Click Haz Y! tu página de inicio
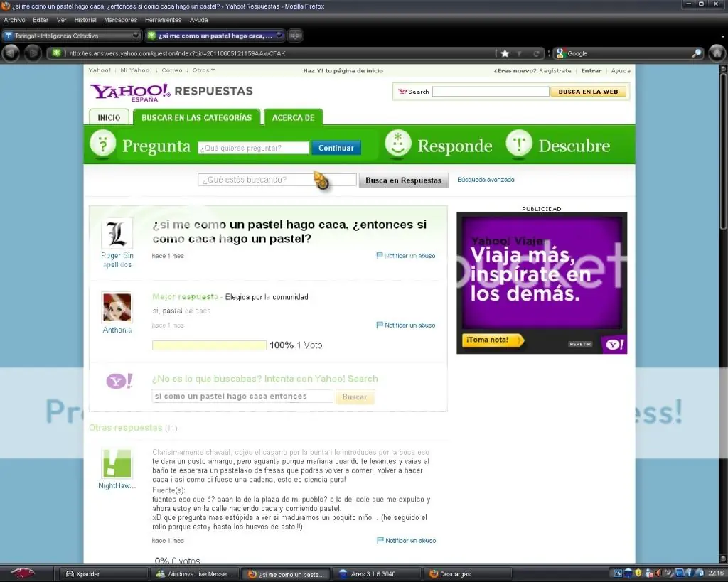Image resolution: width=728 pixels, height=582 pixels. (x=343, y=70)
